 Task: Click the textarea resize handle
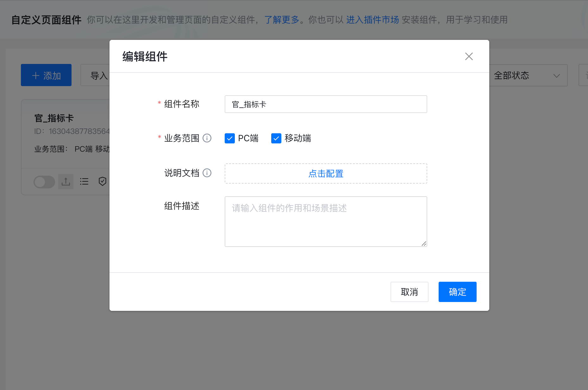[x=424, y=243]
